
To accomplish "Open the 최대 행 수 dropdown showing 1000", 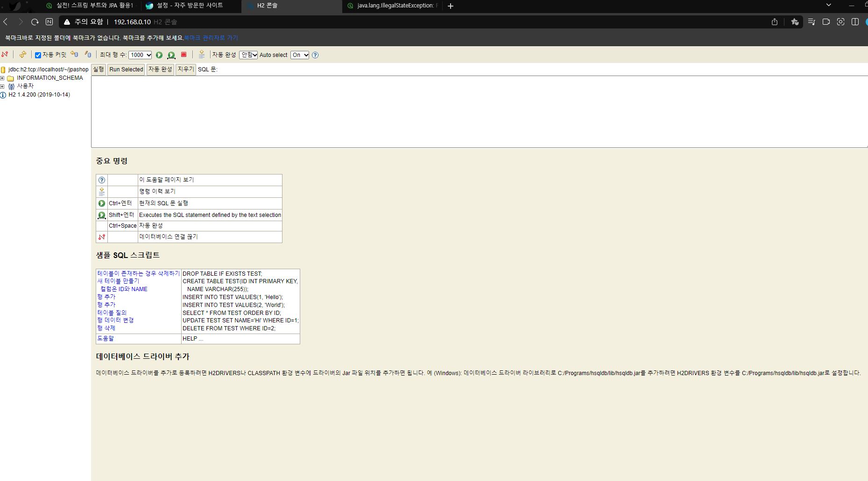I will pos(140,55).
